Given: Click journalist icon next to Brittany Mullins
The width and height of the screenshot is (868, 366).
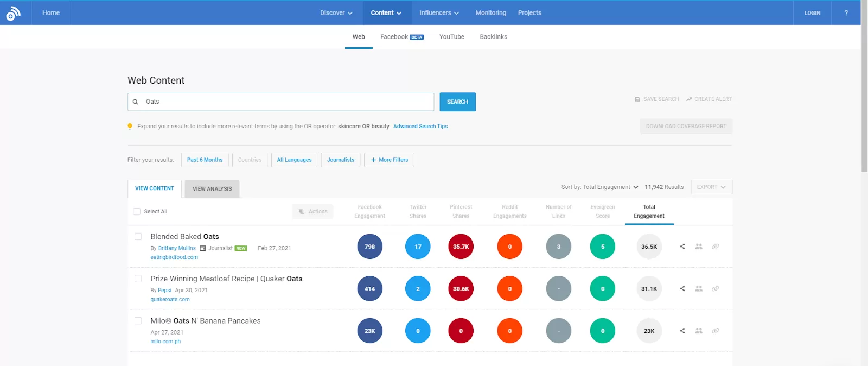Looking at the screenshot, I should click(x=203, y=248).
